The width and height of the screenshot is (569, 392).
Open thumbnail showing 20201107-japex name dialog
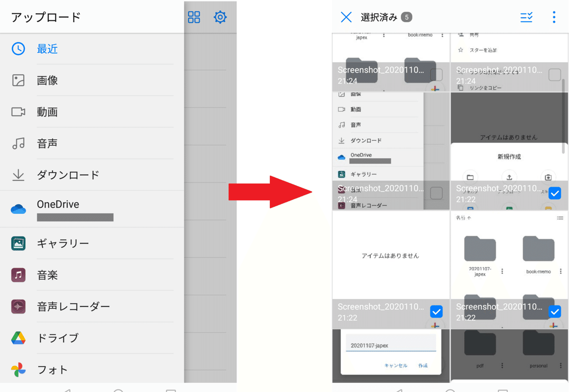391,356
